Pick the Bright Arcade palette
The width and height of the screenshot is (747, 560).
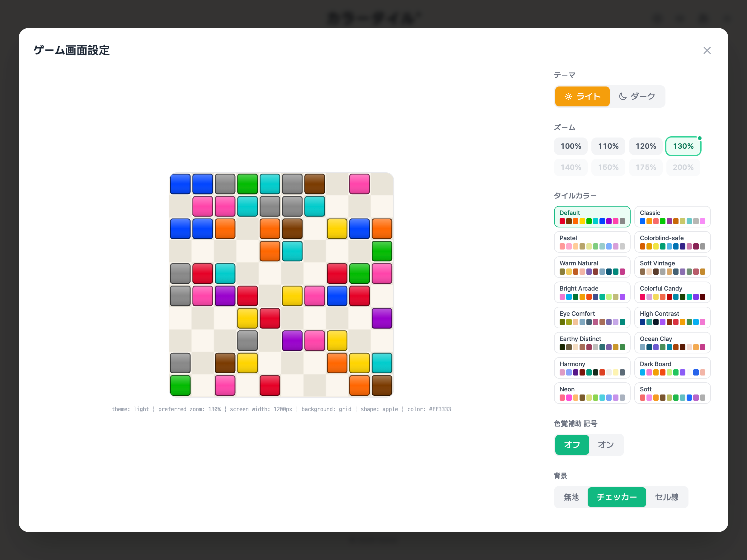pos(592,292)
